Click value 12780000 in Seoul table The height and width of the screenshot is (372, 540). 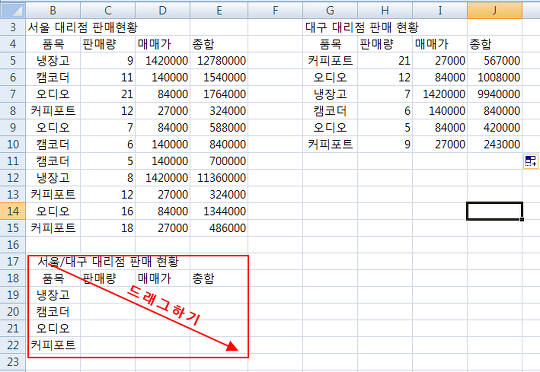click(221, 61)
